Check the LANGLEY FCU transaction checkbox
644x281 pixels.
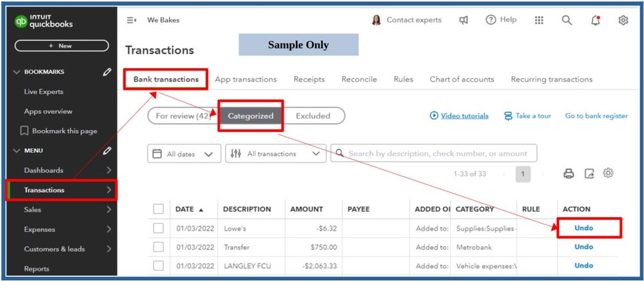[x=158, y=266]
